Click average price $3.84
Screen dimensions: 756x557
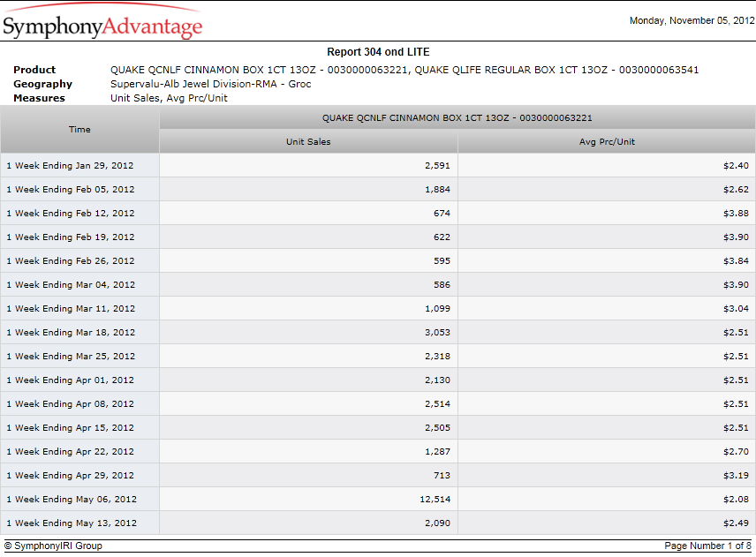coord(736,260)
